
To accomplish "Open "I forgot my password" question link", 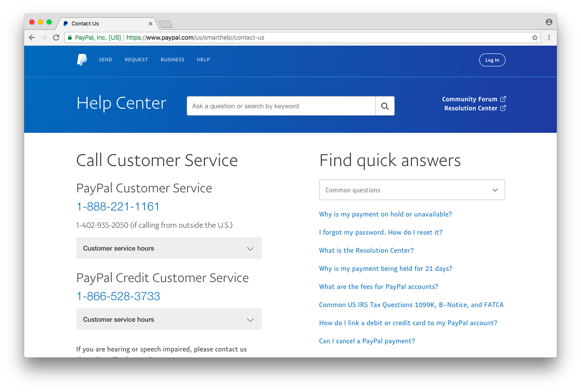I will (x=380, y=232).
